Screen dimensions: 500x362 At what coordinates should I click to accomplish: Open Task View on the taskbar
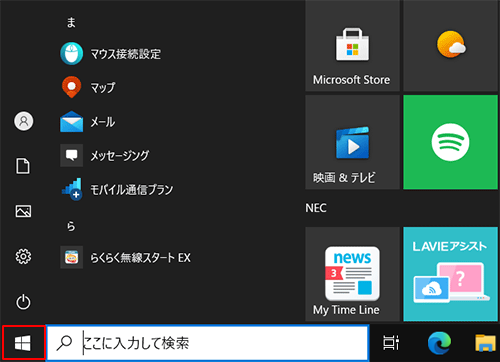(x=391, y=343)
